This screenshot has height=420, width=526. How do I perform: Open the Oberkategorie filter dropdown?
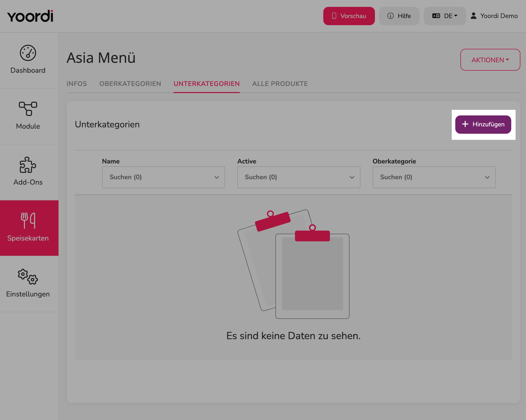(x=434, y=177)
